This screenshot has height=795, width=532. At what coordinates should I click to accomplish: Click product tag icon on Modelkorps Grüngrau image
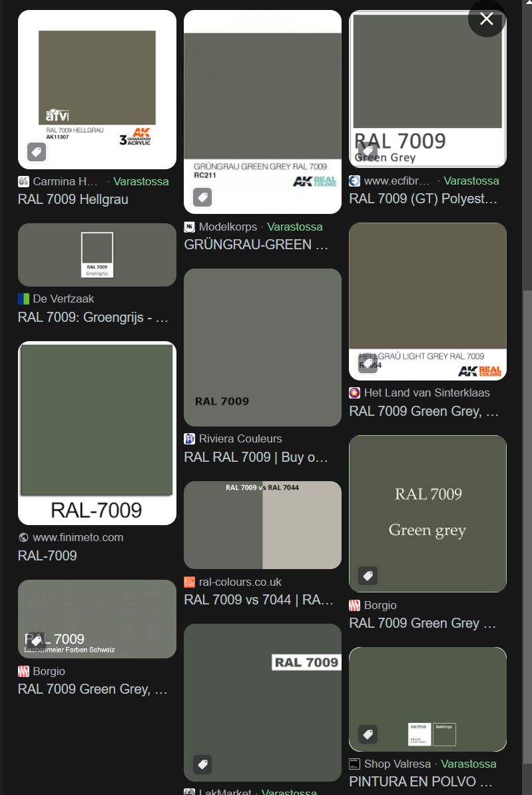tap(202, 197)
